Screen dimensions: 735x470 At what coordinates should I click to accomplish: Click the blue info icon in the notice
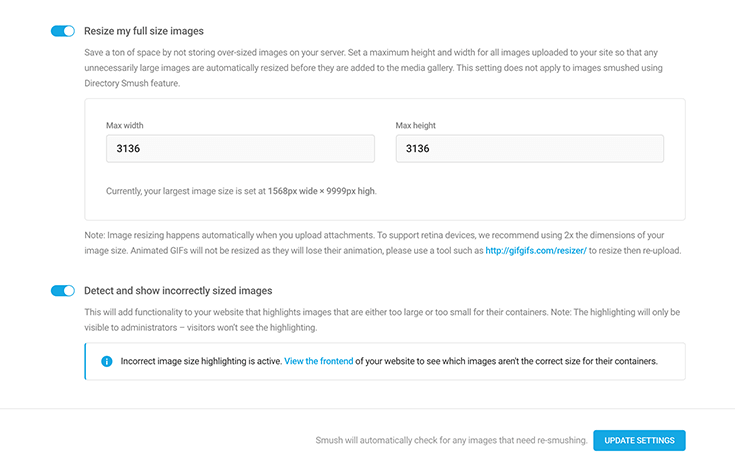click(x=107, y=361)
